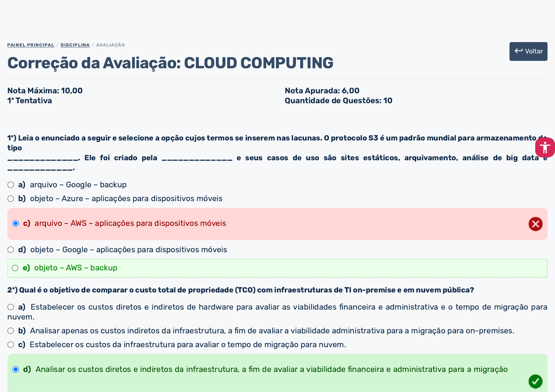Click the Correção da Avaliação page heading
The image size is (555, 392).
point(170,63)
